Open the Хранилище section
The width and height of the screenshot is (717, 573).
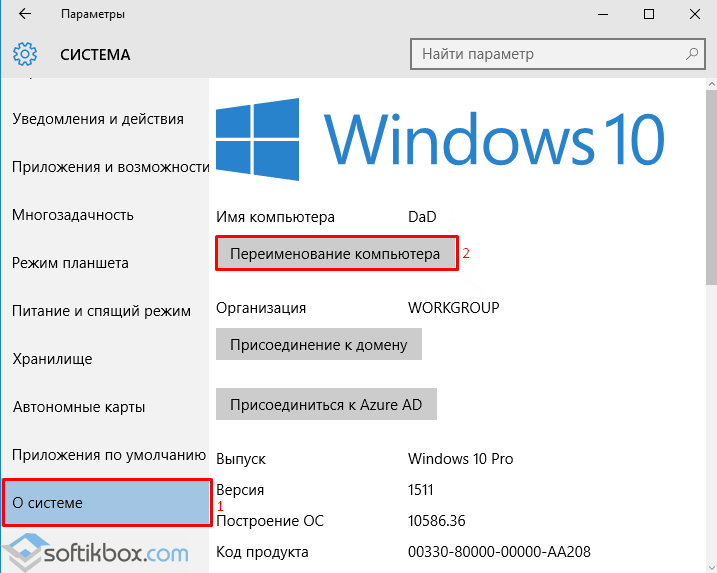click(x=52, y=359)
